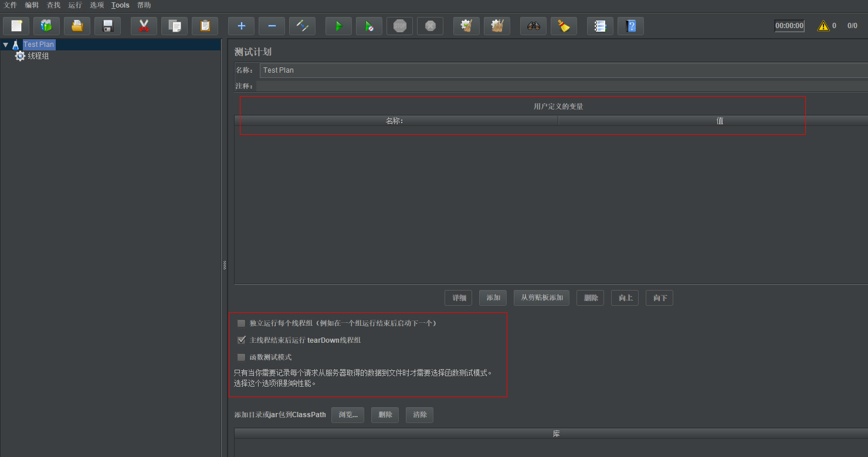Click the 00:00:00 timer display

tap(789, 26)
